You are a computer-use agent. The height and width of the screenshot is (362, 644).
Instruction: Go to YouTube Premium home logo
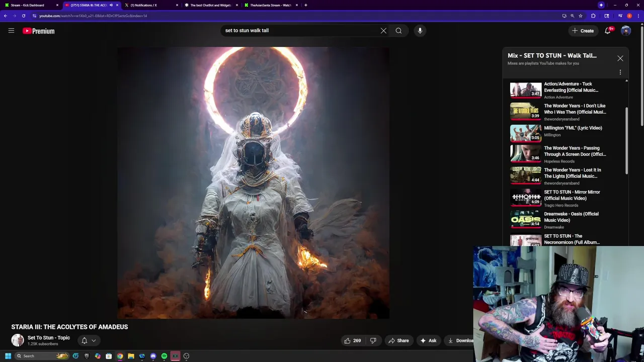[x=38, y=31]
